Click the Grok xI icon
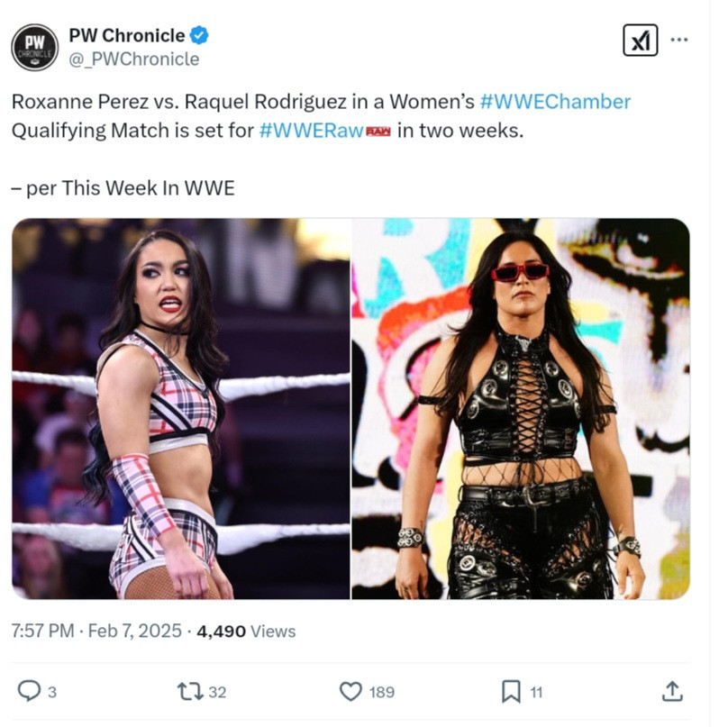The height and width of the screenshot is (727, 728). pyautogui.click(x=640, y=40)
